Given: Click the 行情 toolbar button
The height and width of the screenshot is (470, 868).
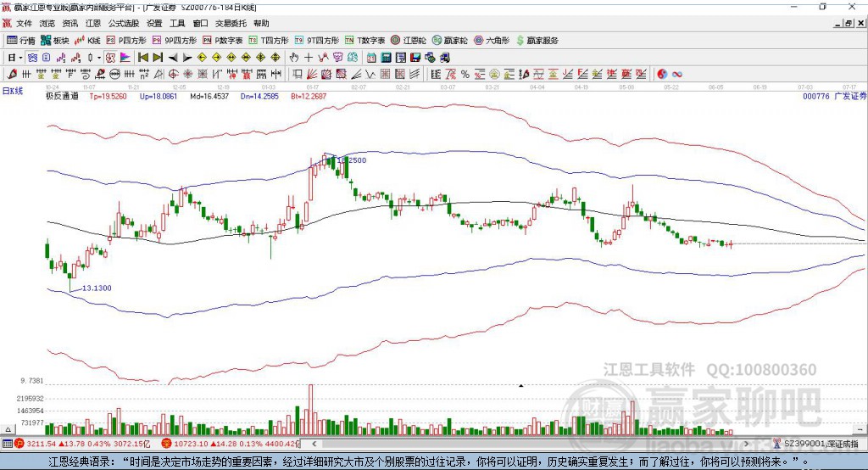Looking at the screenshot, I should point(21,41).
